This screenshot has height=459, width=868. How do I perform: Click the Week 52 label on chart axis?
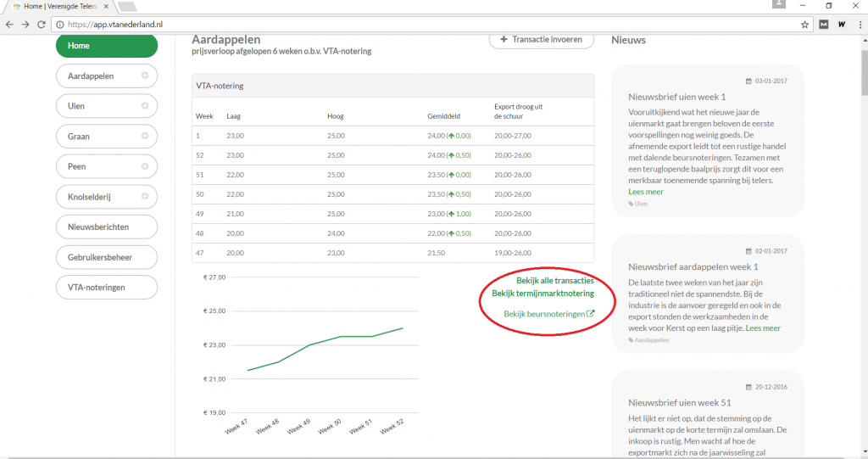point(392,426)
